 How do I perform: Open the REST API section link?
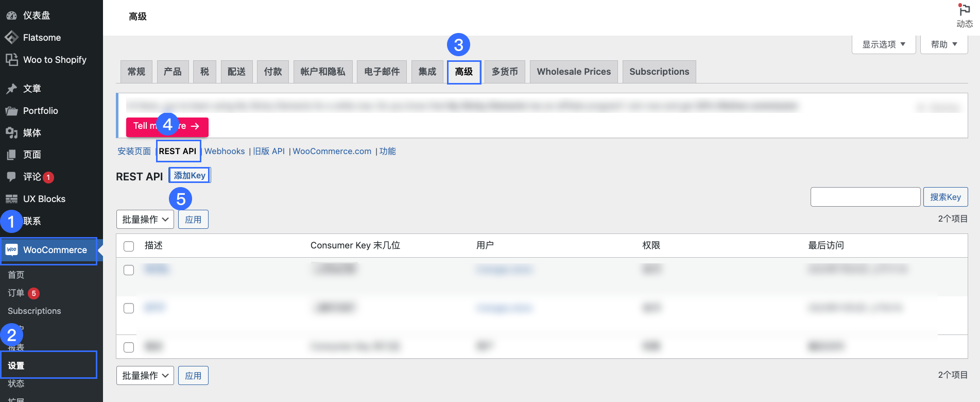coord(178,151)
